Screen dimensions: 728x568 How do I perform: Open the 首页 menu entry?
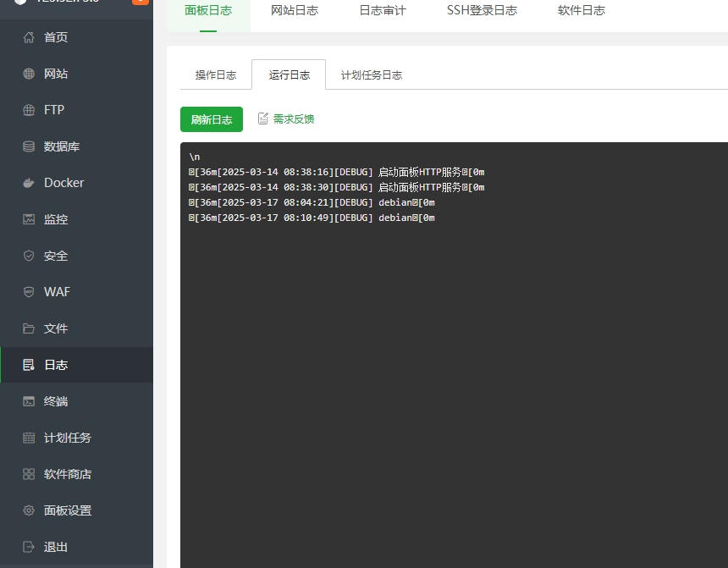coord(76,37)
